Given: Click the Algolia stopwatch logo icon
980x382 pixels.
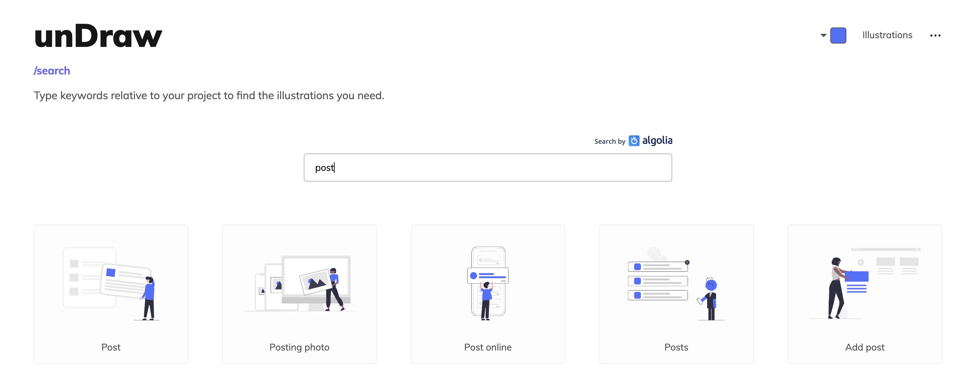Looking at the screenshot, I should tap(634, 141).
